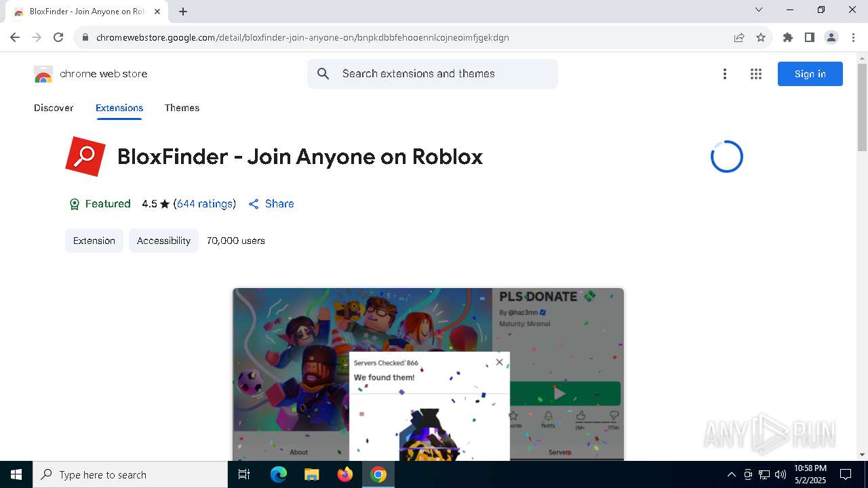The width and height of the screenshot is (868, 488).
Task: Open a new browser tab
Action: pyautogui.click(x=183, y=12)
